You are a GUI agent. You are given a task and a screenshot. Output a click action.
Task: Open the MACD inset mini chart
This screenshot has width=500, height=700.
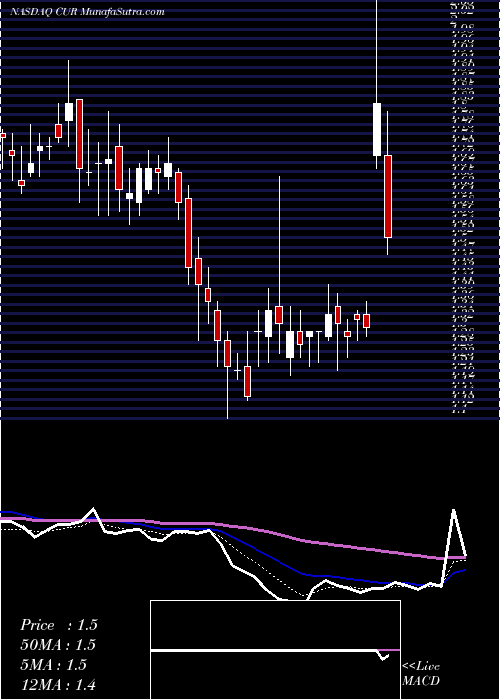coord(275,650)
